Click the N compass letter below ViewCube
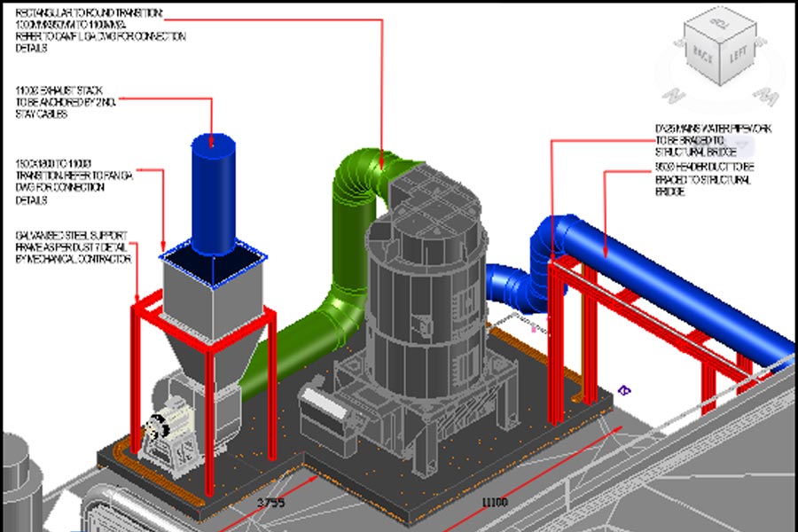This screenshot has width=798, height=532. point(671,94)
